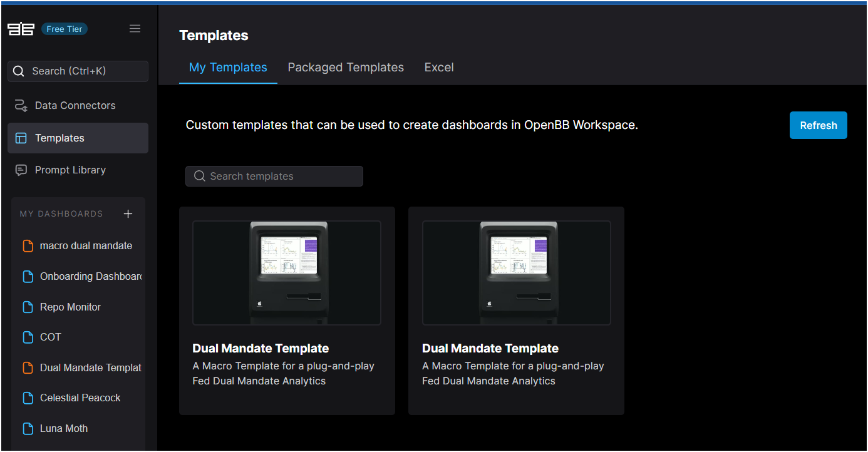Click the first card's Dual Mandate Template title
Viewport: 868px width, 452px height.
[x=261, y=349]
